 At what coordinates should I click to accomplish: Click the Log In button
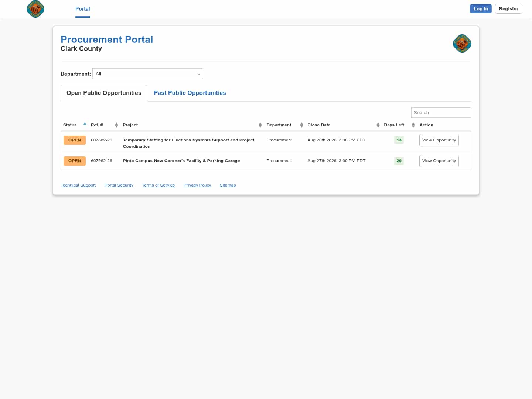click(x=481, y=9)
